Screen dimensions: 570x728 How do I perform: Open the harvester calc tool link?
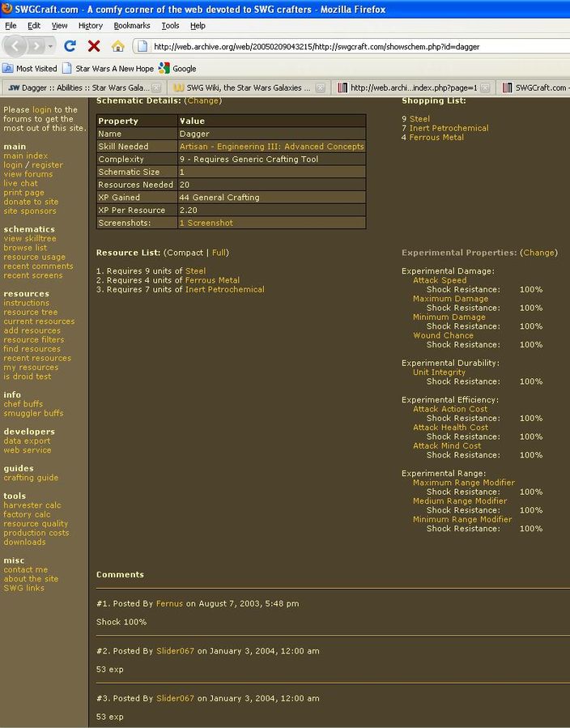(x=32, y=505)
